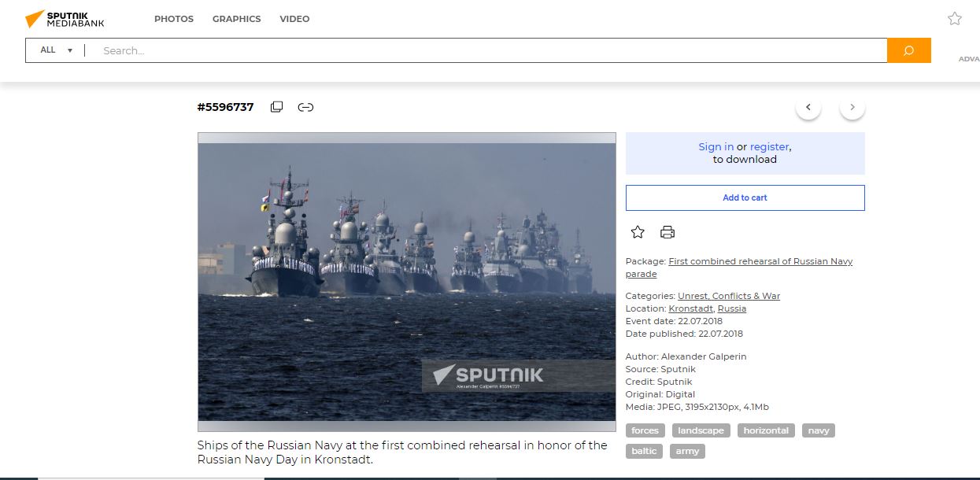The image size is (980, 480).
Task: Copy the image ID number icon
Action: (276, 107)
